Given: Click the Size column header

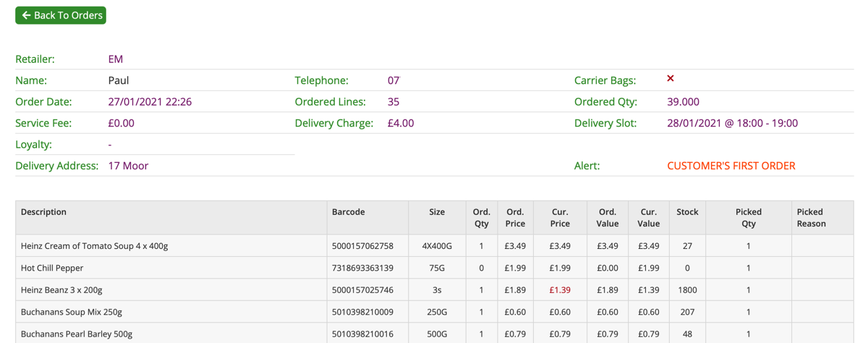Looking at the screenshot, I should click(x=437, y=212).
